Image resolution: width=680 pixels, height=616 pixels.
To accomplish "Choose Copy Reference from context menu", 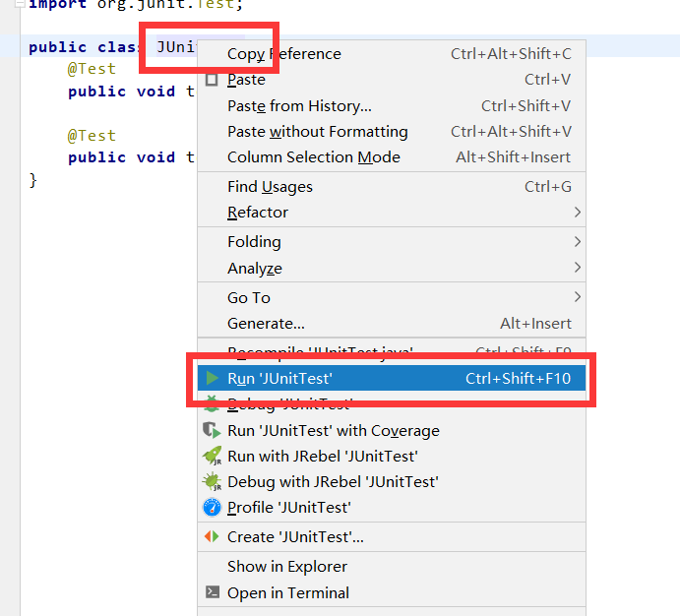I will tap(392, 54).
